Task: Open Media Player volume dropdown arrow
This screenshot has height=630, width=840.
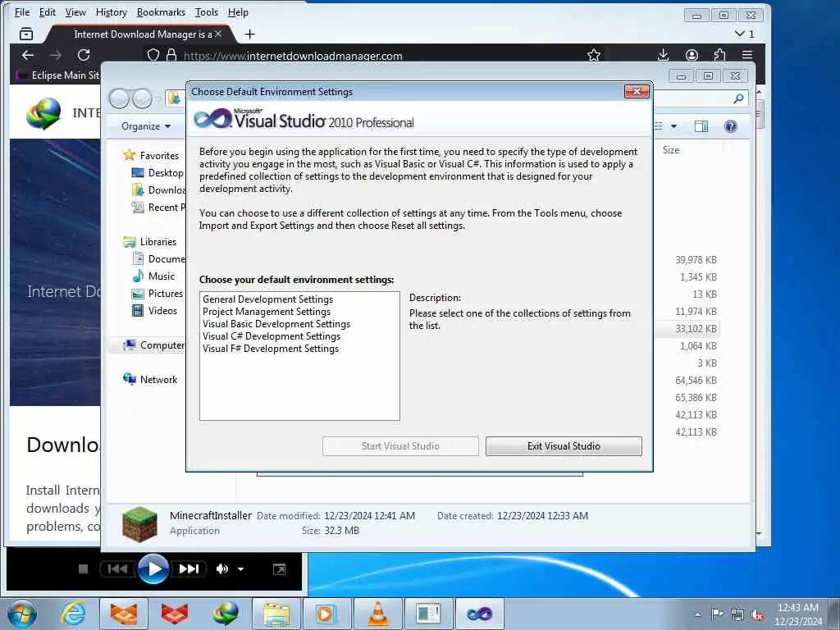Action: tap(240, 569)
